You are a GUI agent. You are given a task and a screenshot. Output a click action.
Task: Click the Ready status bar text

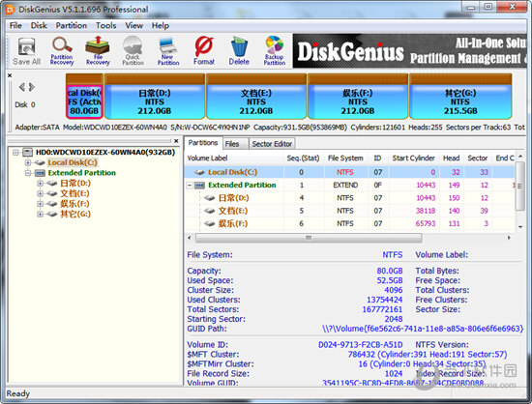click(x=18, y=393)
